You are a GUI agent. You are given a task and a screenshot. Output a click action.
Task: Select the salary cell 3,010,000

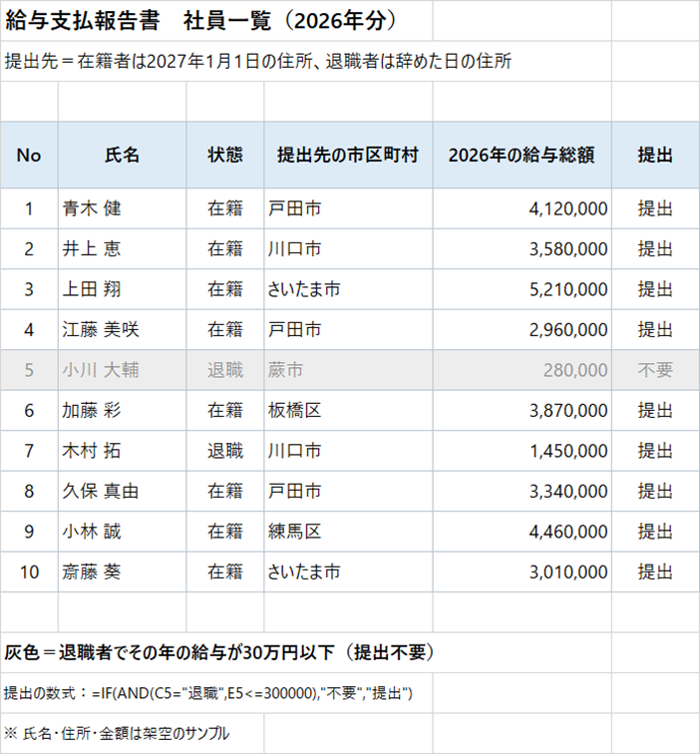coord(523,572)
